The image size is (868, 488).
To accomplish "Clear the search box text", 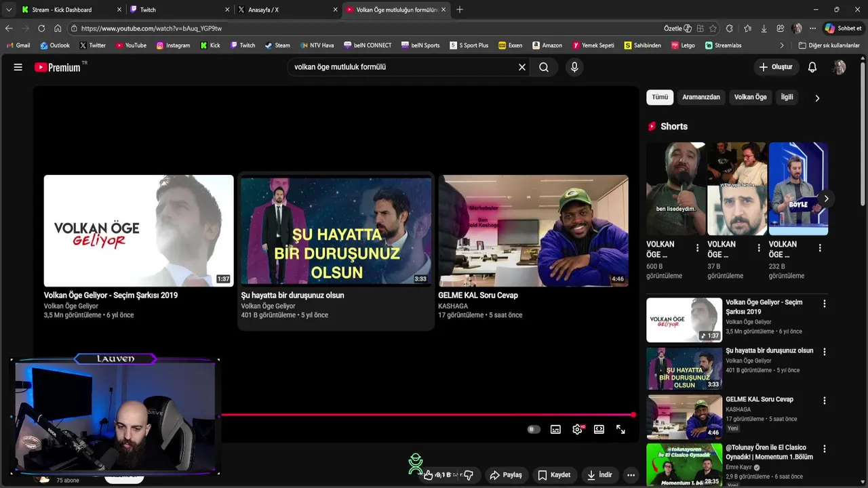I will tap(522, 67).
